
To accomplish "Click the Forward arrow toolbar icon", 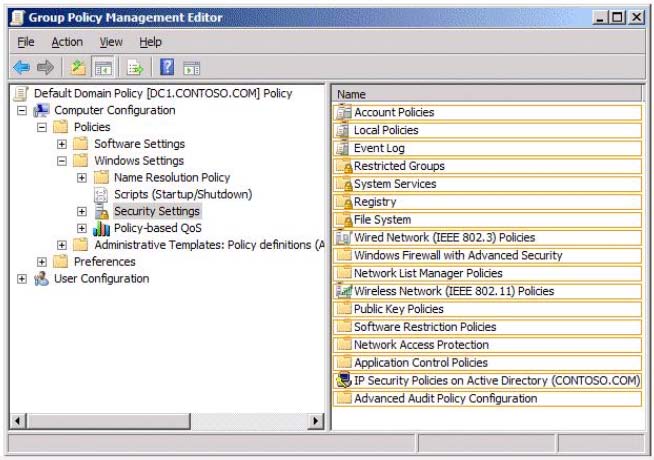I will point(45,67).
